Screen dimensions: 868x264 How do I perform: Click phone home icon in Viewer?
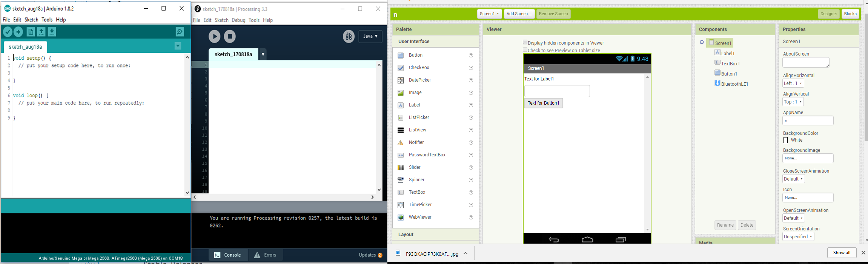pos(587,239)
